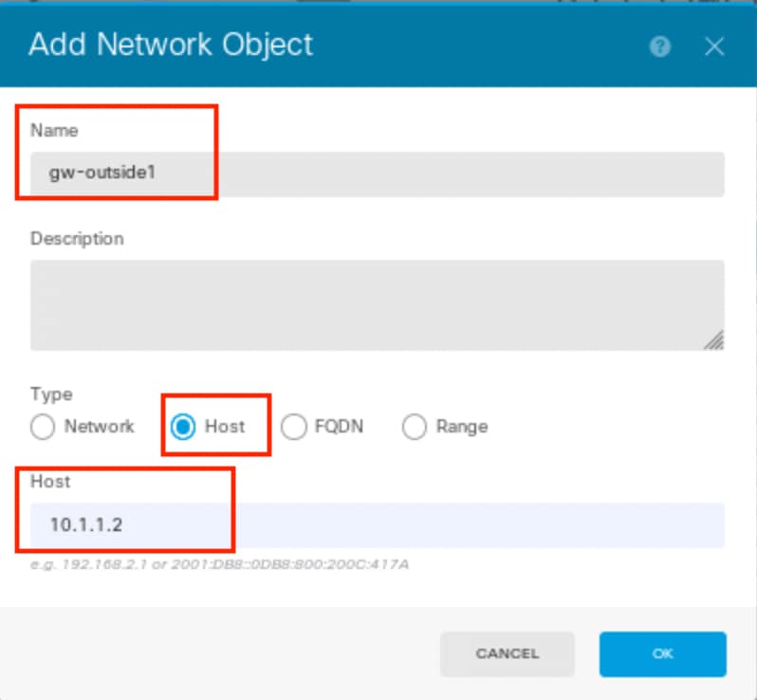
Task: Click the example IP hint text
Action: pos(220,564)
